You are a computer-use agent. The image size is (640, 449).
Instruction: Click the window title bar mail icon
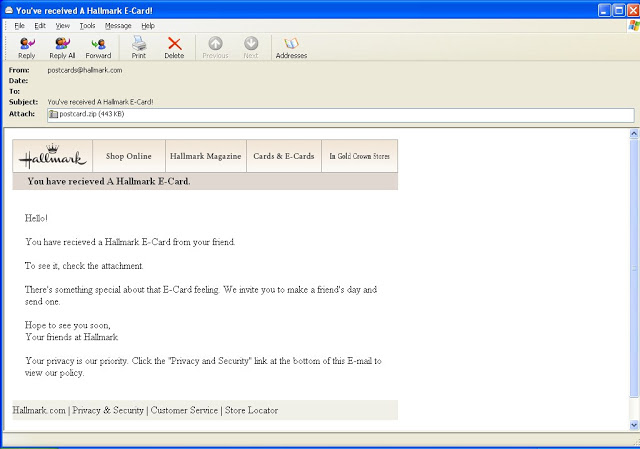9,10
